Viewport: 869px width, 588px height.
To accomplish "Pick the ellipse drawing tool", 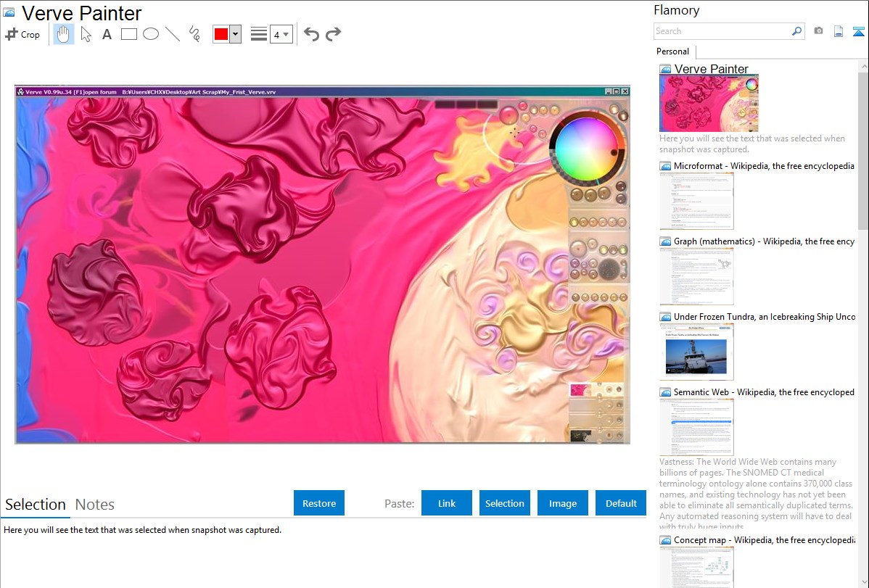I will pyautogui.click(x=151, y=34).
